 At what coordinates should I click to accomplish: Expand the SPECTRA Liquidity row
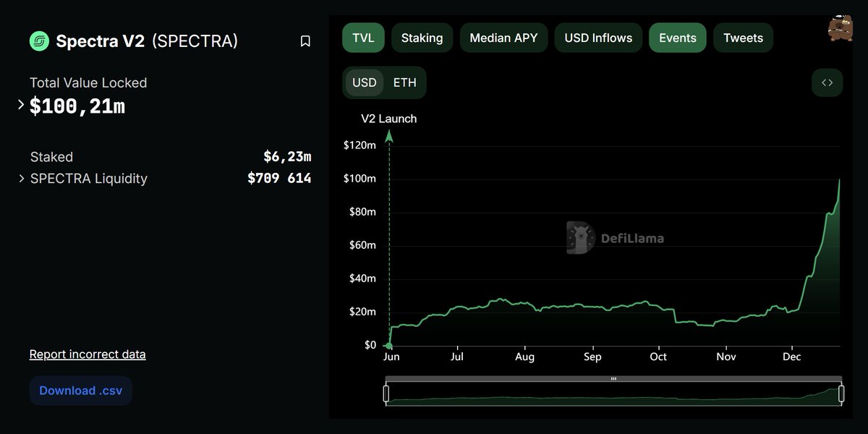21,178
